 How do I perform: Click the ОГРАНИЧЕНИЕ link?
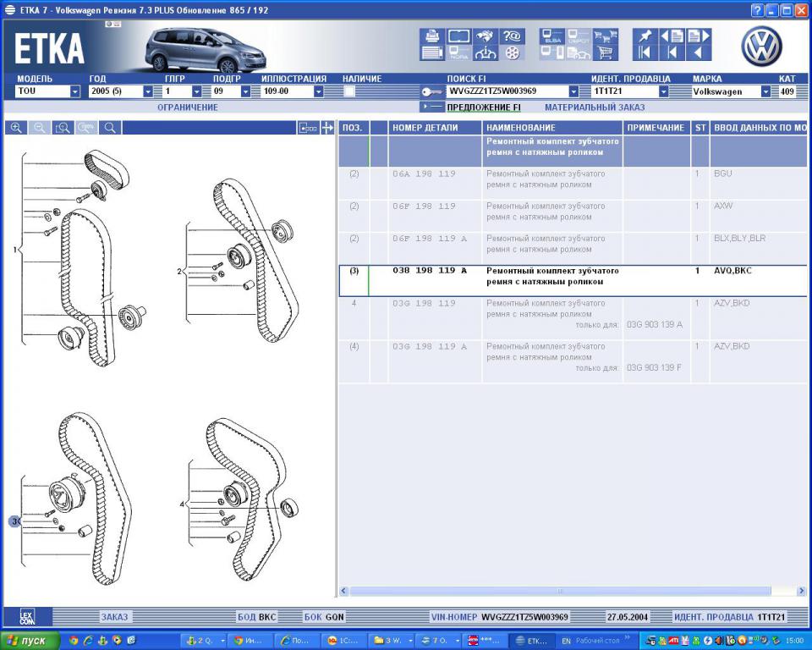(188, 107)
